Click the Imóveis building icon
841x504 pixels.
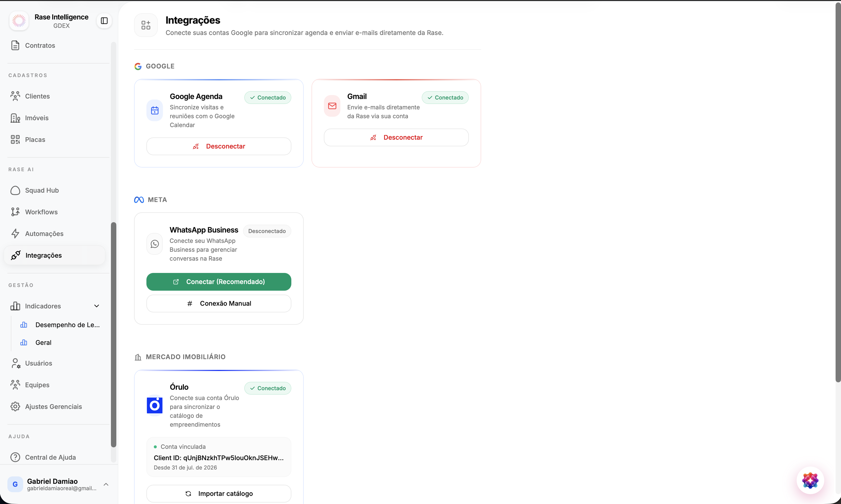[15, 118]
